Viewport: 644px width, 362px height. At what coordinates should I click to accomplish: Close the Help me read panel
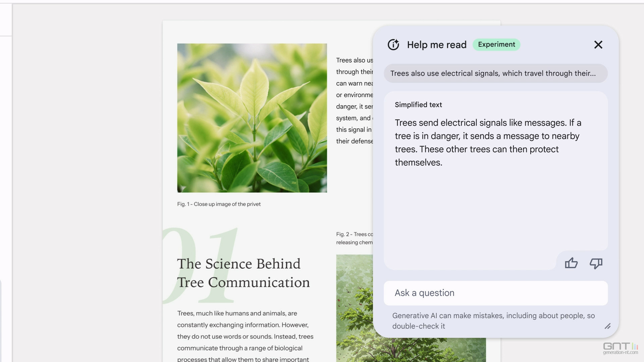tap(598, 45)
